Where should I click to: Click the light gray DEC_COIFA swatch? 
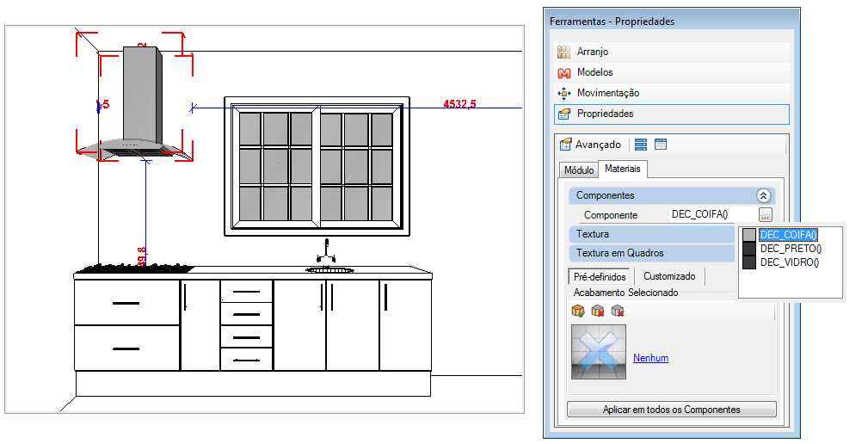coord(749,235)
